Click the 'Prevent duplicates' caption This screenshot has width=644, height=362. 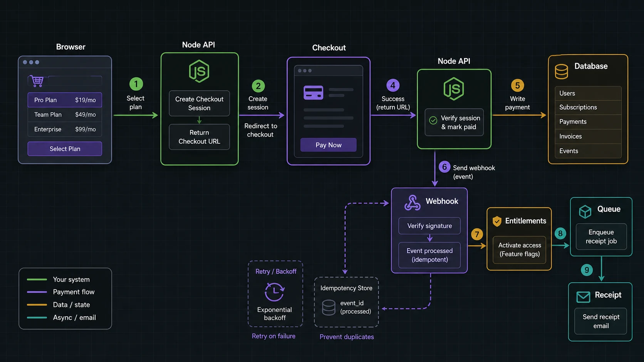347,337
